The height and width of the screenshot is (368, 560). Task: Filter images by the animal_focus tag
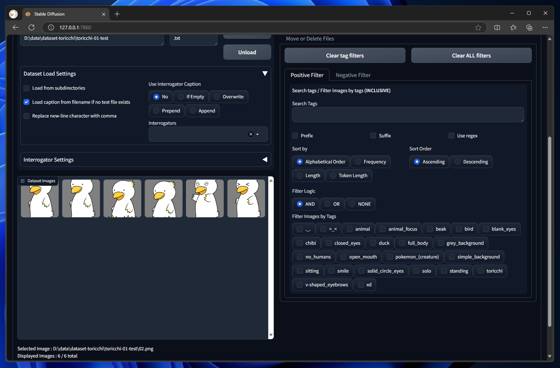click(x=398, y=229)
